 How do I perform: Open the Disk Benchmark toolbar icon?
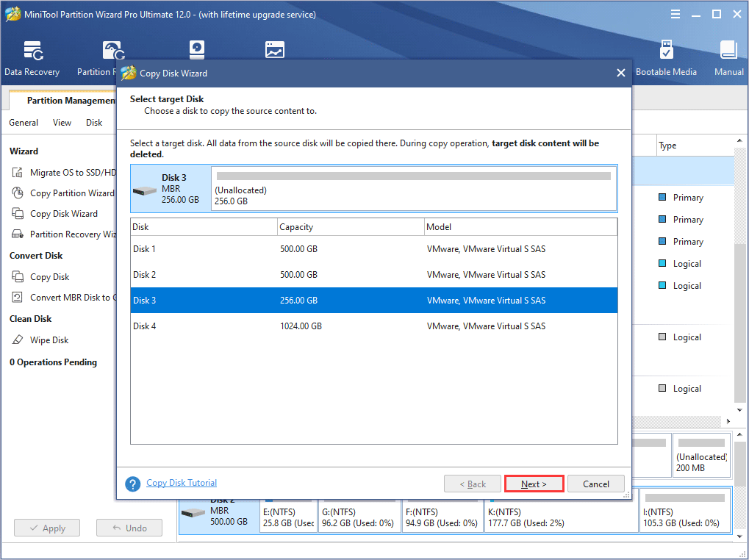[x=197, y=50]
